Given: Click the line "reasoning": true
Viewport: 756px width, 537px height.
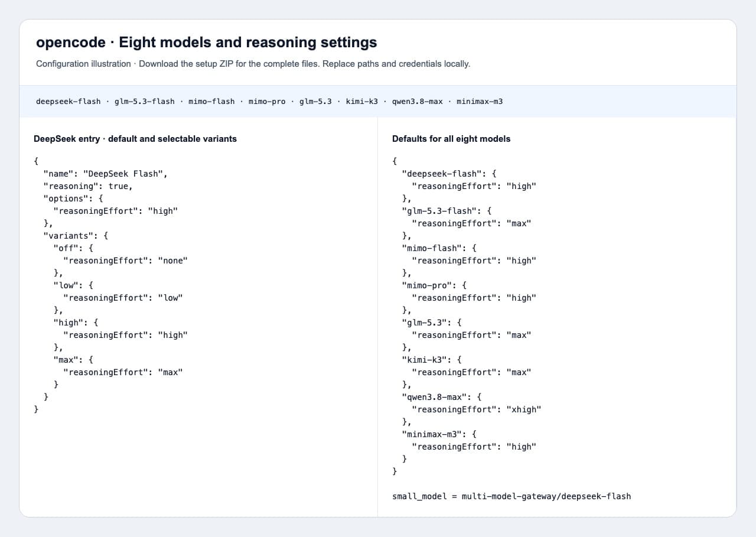Looking at the screenshot, I should point(88,186).
